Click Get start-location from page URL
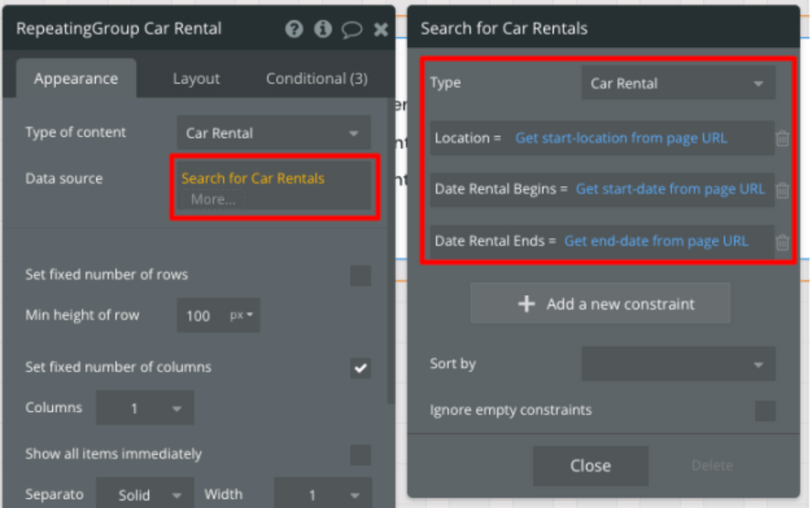Viewport: 812px width, 508px height. pos(621,138)
